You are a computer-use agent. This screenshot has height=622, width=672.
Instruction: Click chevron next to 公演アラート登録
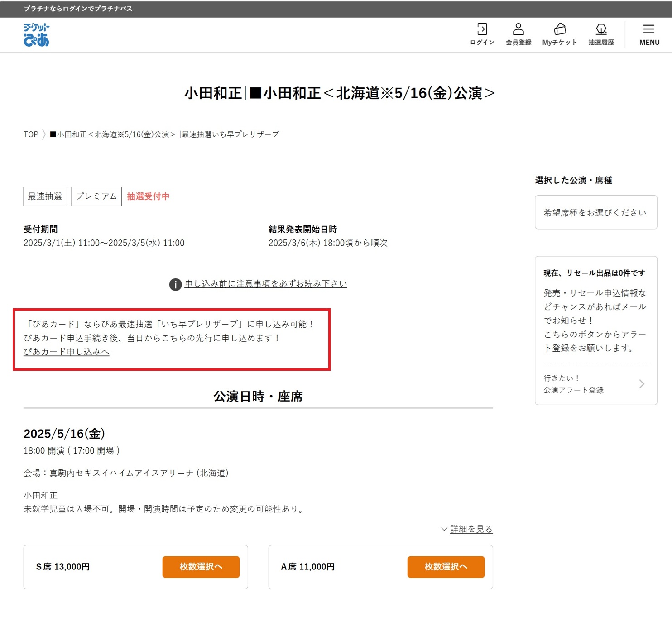642,384
